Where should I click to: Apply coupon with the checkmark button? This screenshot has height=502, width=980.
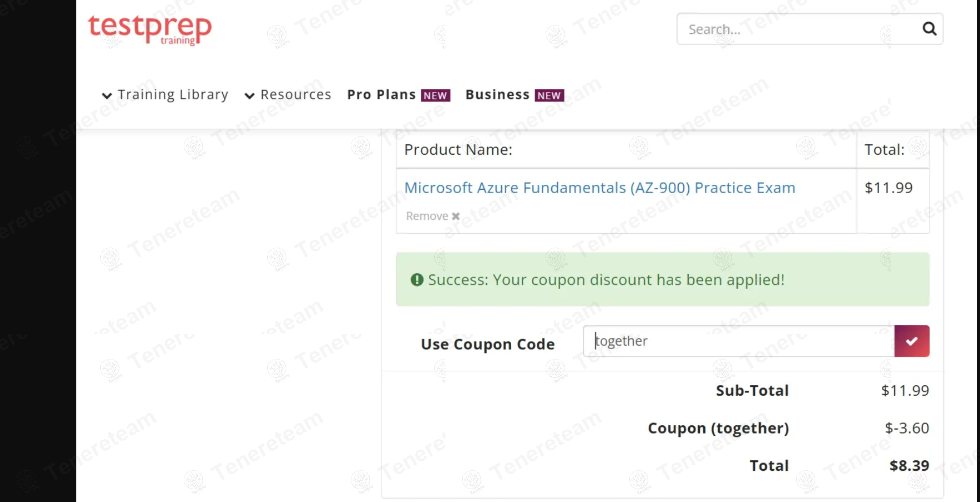pos(912,341)
